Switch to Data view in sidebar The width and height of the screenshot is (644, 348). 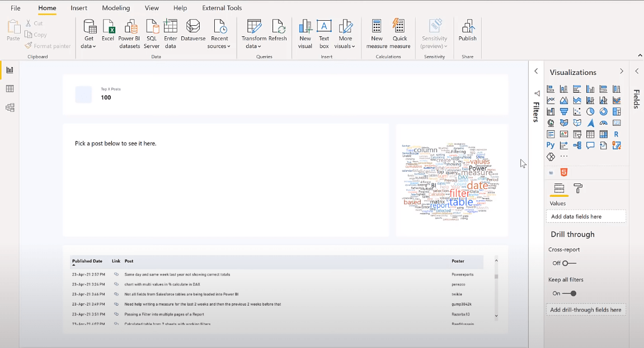coord(10,89)
